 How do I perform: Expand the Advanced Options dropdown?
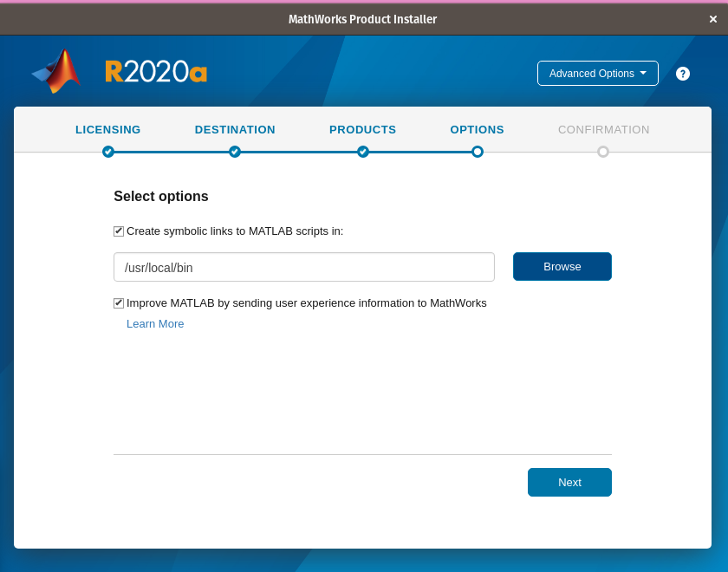598,74
